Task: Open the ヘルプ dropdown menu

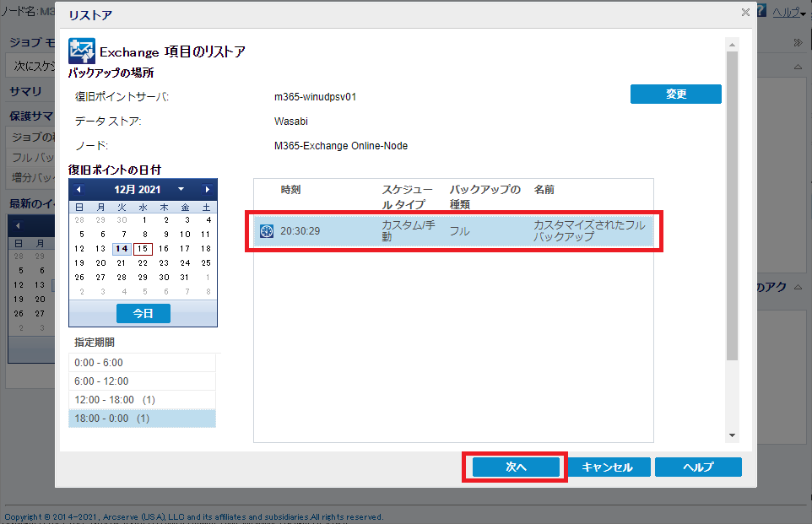Action: click(789, 12)
